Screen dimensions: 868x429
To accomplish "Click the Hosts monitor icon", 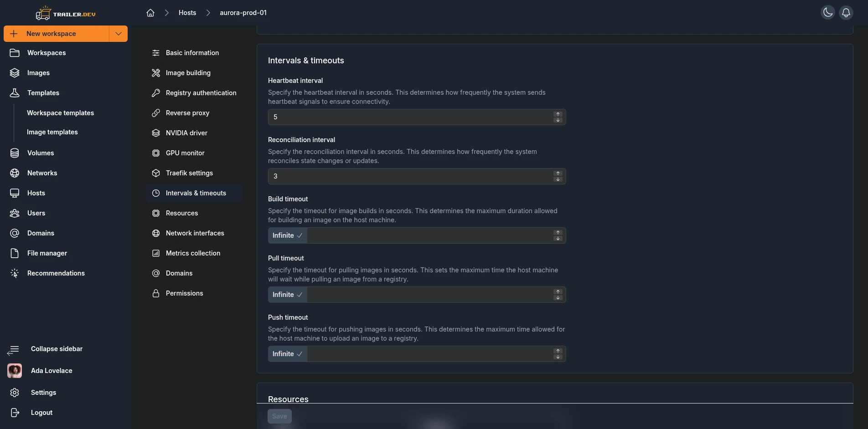I will click(x=15, y=193).
